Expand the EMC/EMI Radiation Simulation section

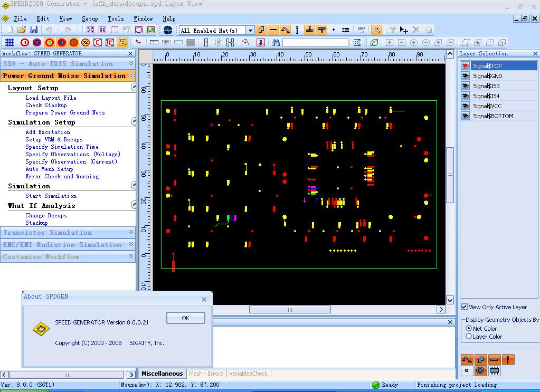[131, 244]
